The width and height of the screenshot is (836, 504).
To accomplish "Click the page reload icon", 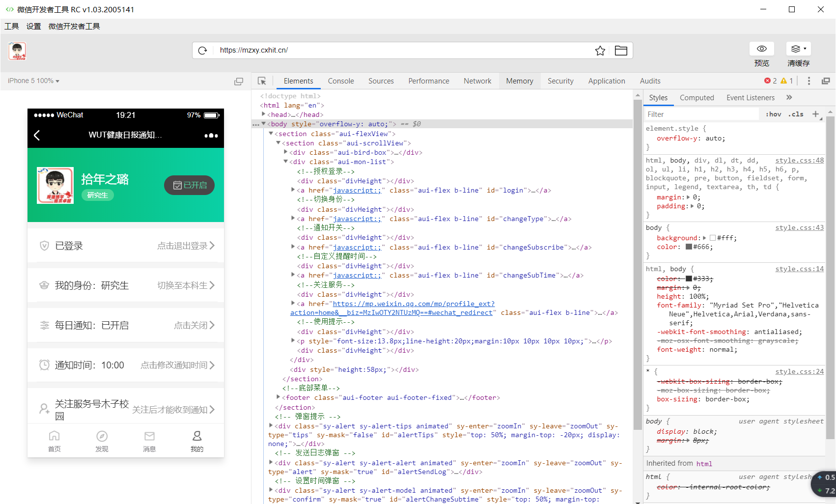I will (x=202, y=51).
